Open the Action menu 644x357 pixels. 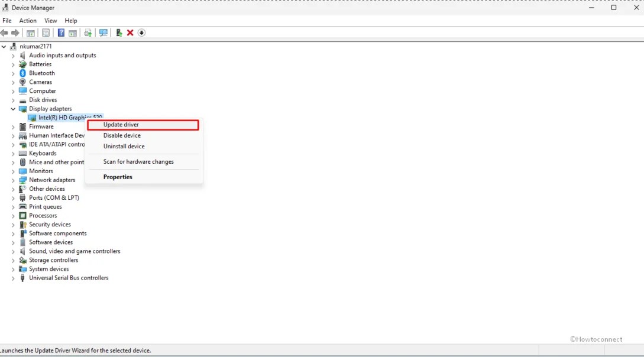coord(27,20)
